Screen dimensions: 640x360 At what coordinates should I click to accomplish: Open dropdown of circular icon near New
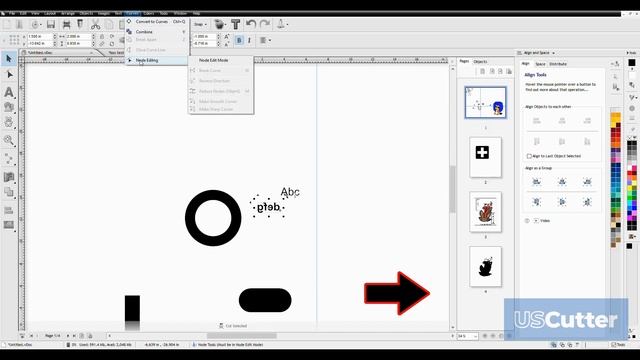tap(41, 25)
